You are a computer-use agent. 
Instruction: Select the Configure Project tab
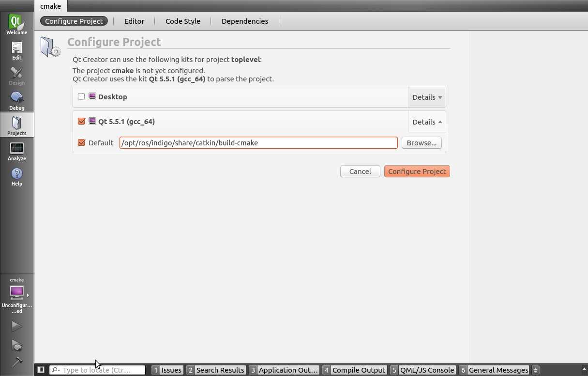pos(74,21)
